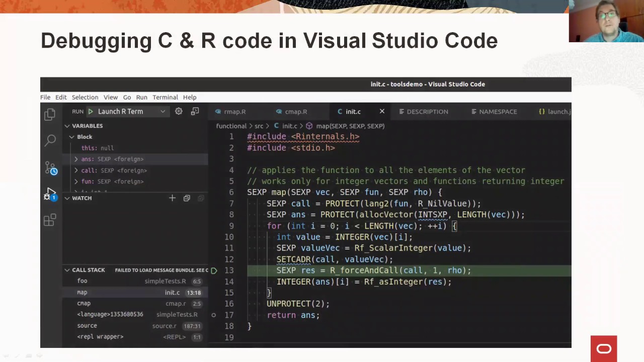Click 'return ans;' on line 17
This screenshot has width=644, height=362.
tap(293, 315)
